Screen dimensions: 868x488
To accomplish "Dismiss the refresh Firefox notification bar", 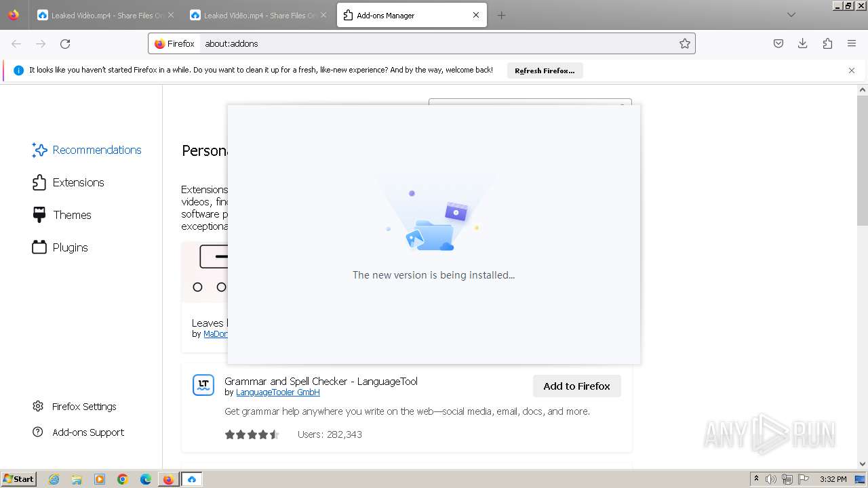I will click(852, 70).
